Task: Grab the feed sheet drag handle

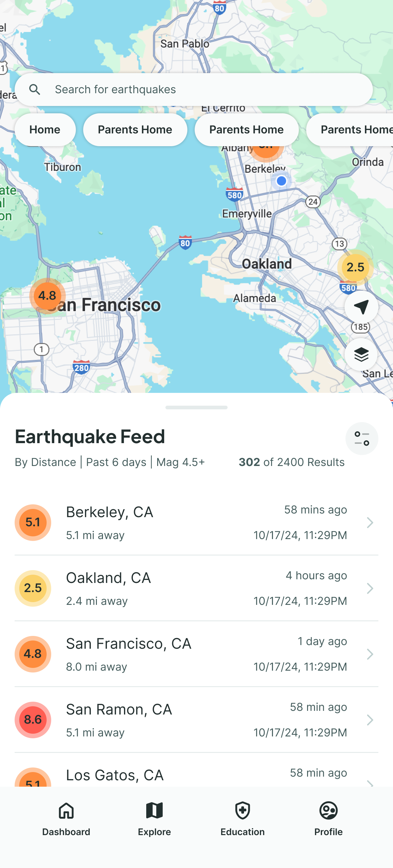Action: pyautogui.click(x=196, y=408)
